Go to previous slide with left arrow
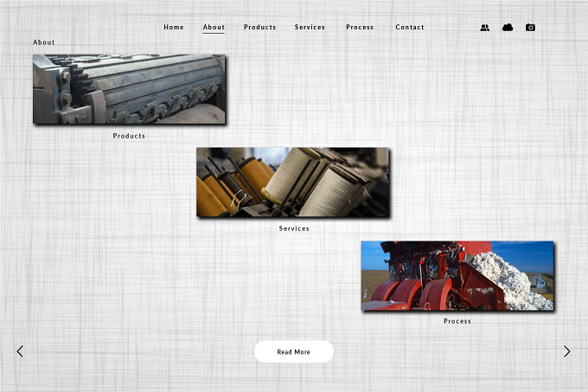The width and height of the screenshot is (588, 392). 20,351
